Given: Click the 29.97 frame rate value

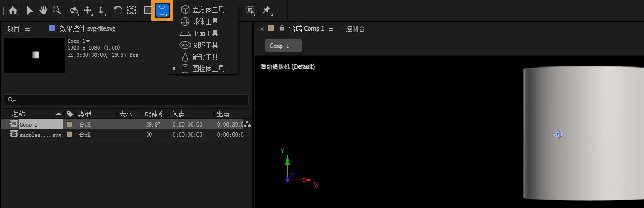Looking at the screenshot, I should [153, 124].
